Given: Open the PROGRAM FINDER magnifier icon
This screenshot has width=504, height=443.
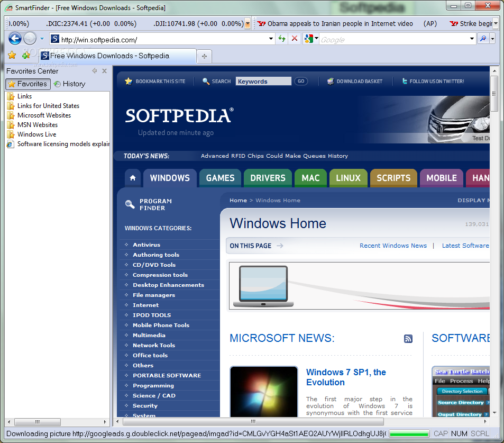Looking at the screenshot, I should click(130, 204).
